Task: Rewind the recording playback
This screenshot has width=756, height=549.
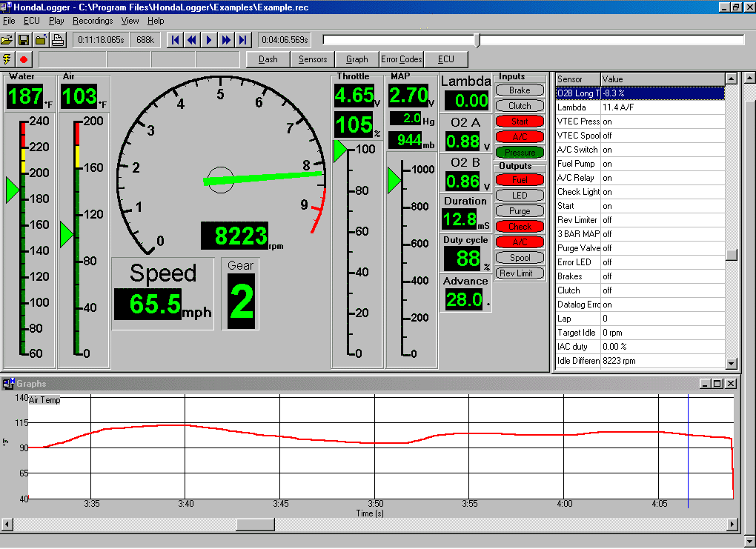Action: click(x=192, y=40)
